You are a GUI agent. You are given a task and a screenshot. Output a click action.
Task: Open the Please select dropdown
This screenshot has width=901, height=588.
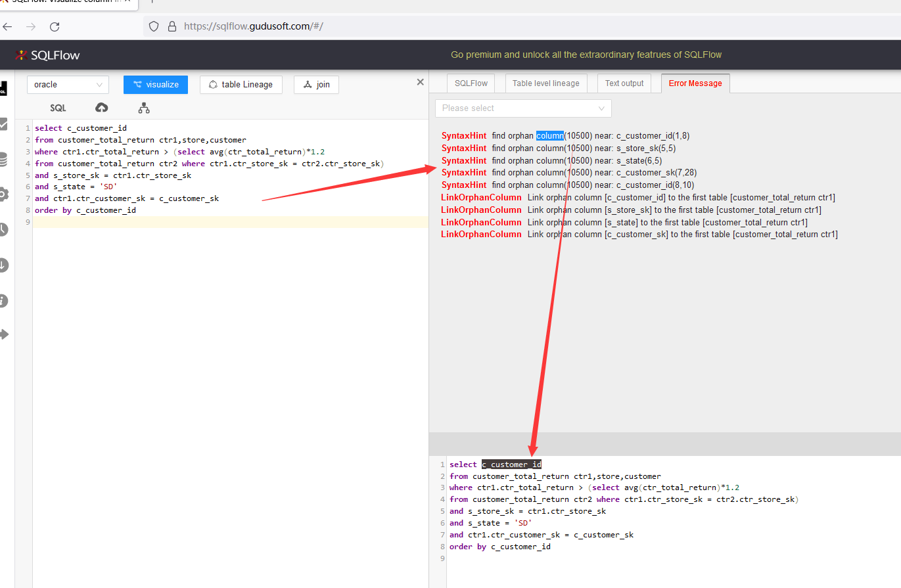click(x=522, y=108)
